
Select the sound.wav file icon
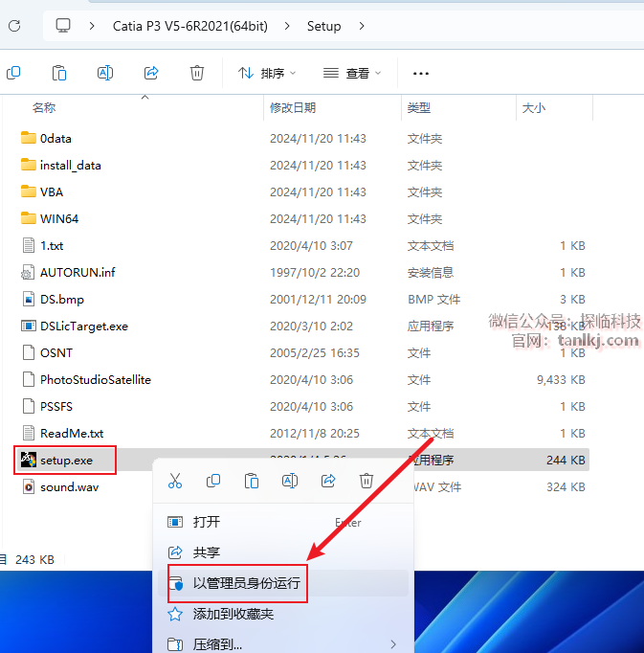29,486
